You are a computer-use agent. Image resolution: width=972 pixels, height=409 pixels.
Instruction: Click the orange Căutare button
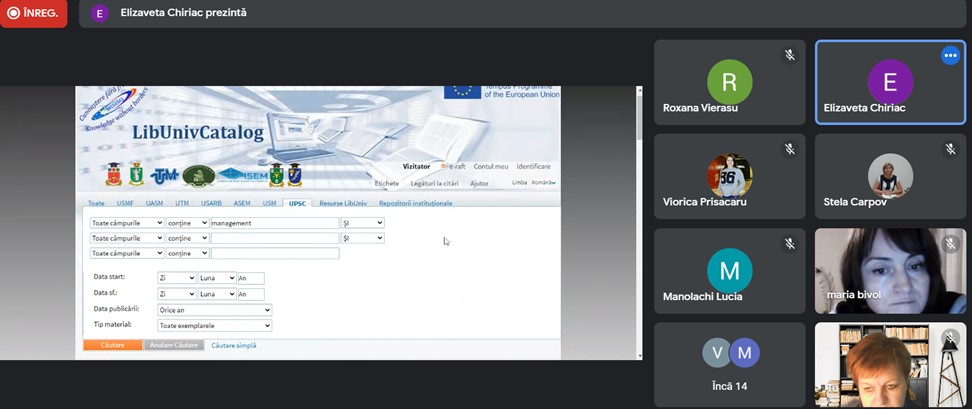coord(113,345)
